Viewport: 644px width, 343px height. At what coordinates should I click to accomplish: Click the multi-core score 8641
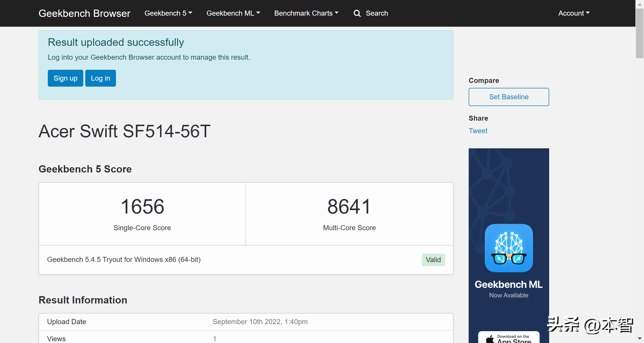tap(349, 207)
